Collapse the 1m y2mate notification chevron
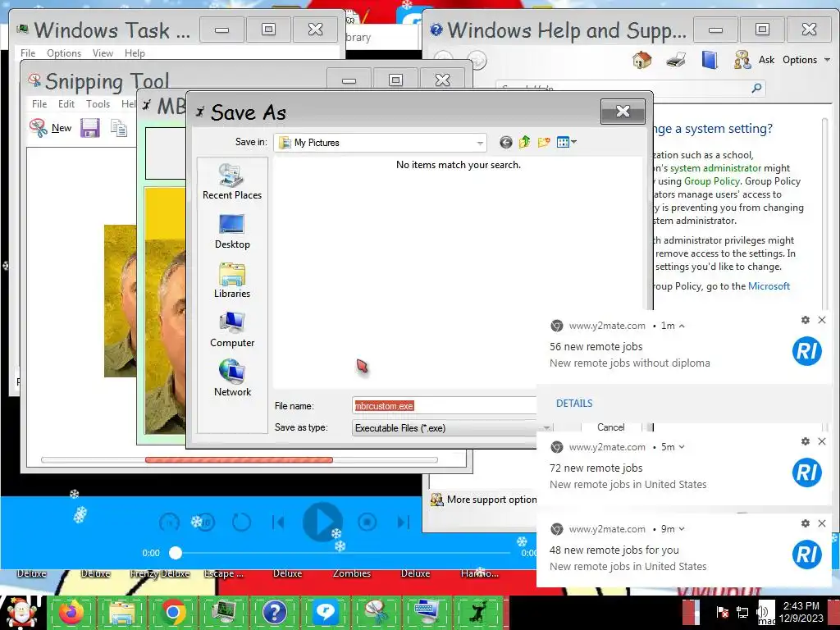840x630 pixels. [x=682, y=326]
